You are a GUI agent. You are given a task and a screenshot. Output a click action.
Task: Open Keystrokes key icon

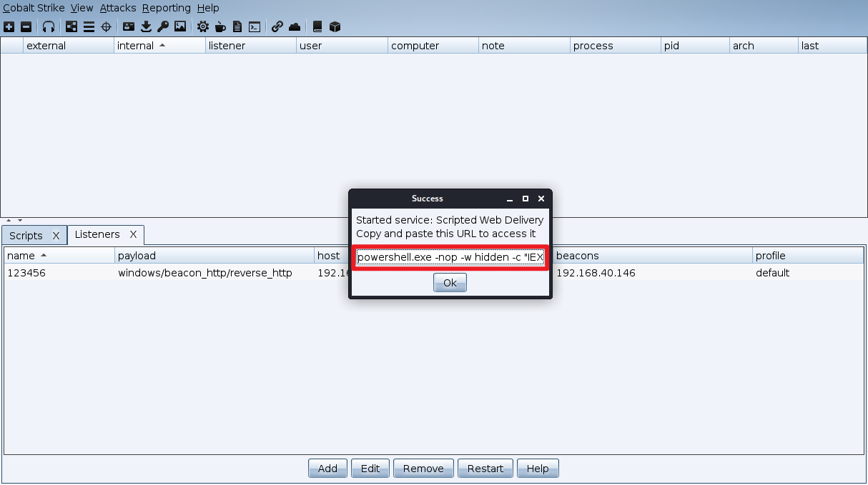pyautogui.click(x=163, y=27)
